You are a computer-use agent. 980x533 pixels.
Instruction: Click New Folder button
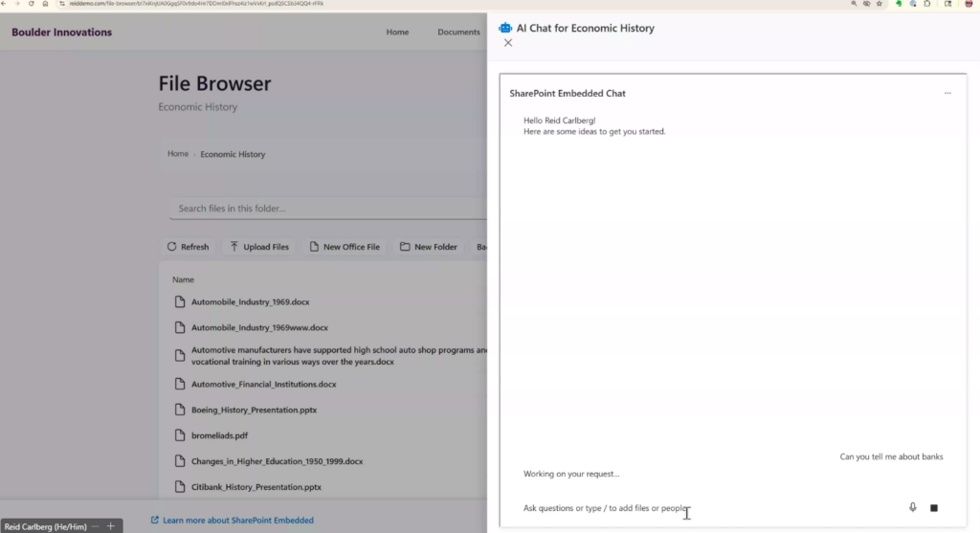tap(429, 247)
